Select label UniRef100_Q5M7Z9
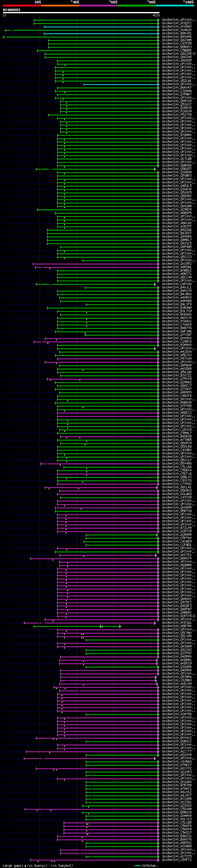Screen dimensions: 197x868 [x=177, y=101]
